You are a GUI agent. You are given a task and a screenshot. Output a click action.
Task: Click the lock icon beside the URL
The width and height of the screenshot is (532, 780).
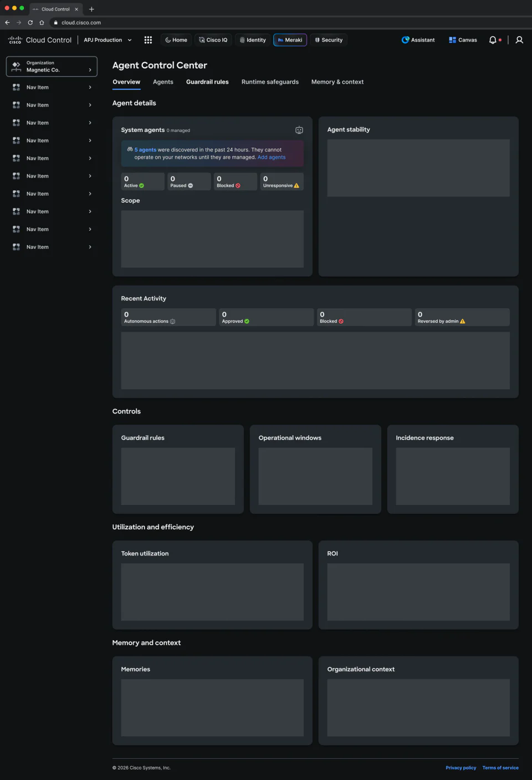(x=55, y=23)
